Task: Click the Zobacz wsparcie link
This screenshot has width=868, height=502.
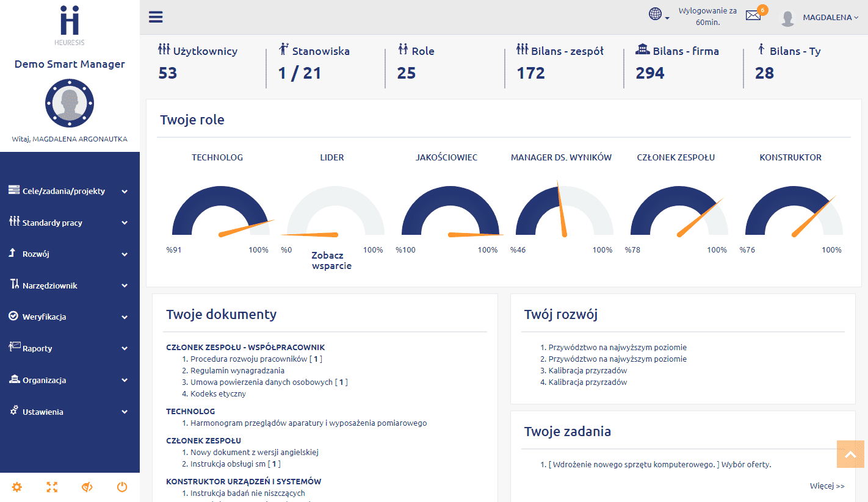Action: [331, 260]
